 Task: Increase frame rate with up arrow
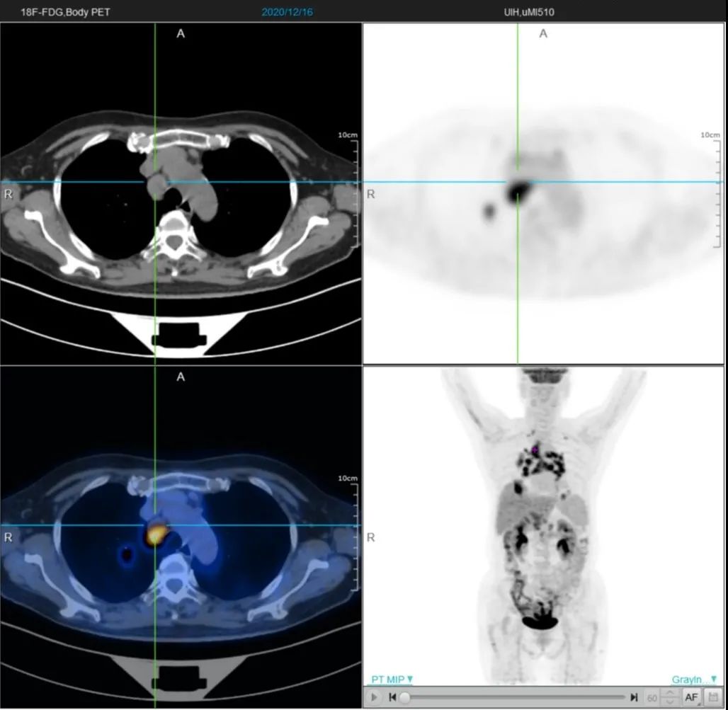(669, 693)
